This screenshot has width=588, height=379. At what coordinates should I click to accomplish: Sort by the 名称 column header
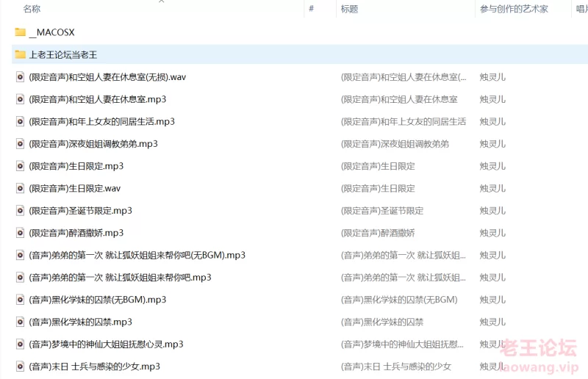coord(32,9)
